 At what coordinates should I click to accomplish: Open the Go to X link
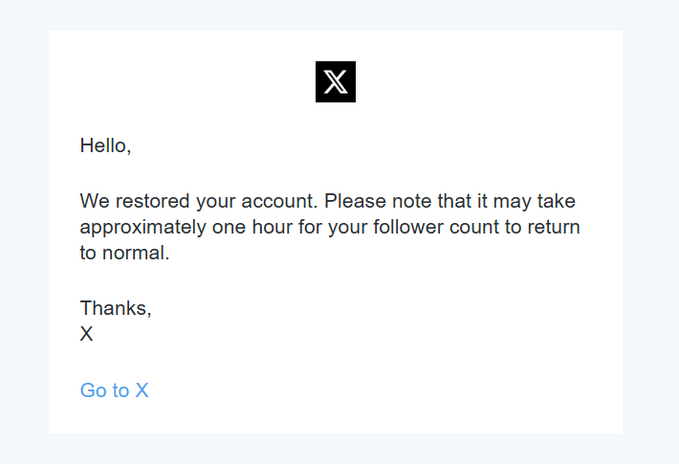click(114, 390)
